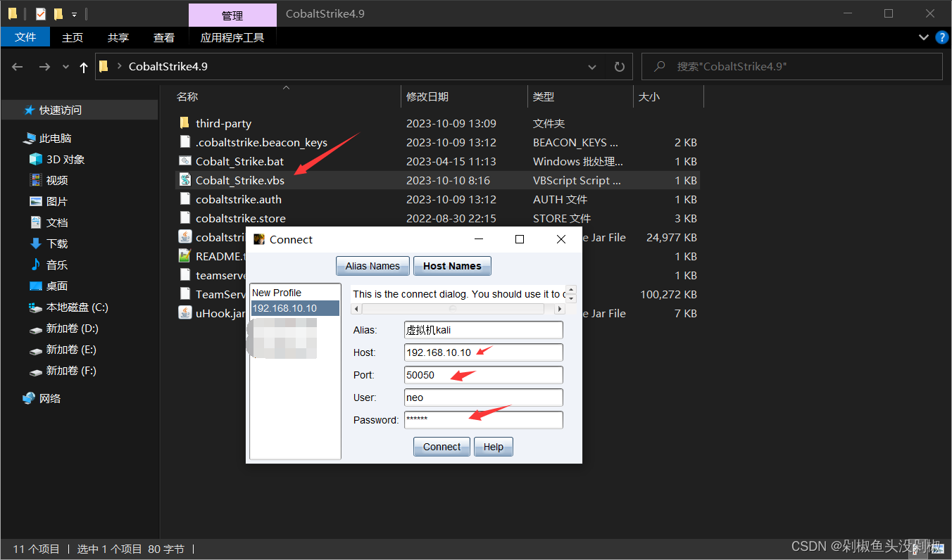Open Pictures folder in the sidebar
The height and width of the screenshot is (560, 952).
[49, 202]
